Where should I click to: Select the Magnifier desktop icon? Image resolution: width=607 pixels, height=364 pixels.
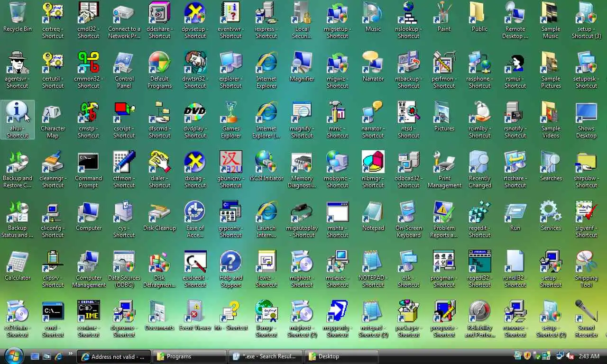point(302,67)
